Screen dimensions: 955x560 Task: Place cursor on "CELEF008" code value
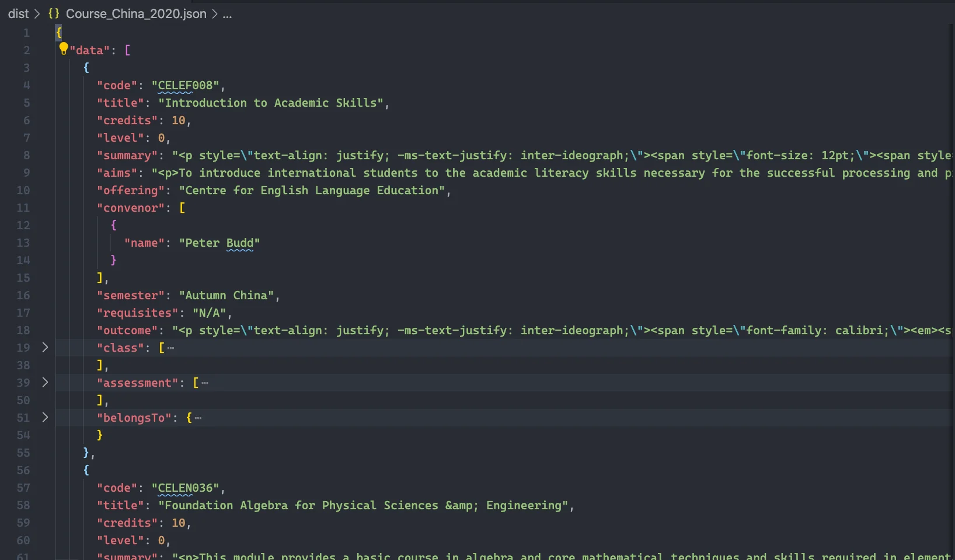[x=185, y=85]
